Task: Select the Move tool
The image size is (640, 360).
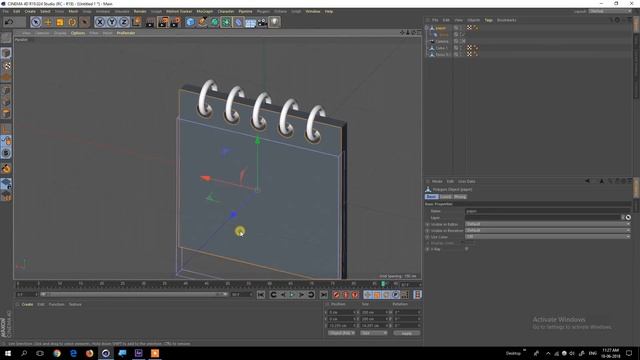Action: pyautogui.click(x=48, y=22)
